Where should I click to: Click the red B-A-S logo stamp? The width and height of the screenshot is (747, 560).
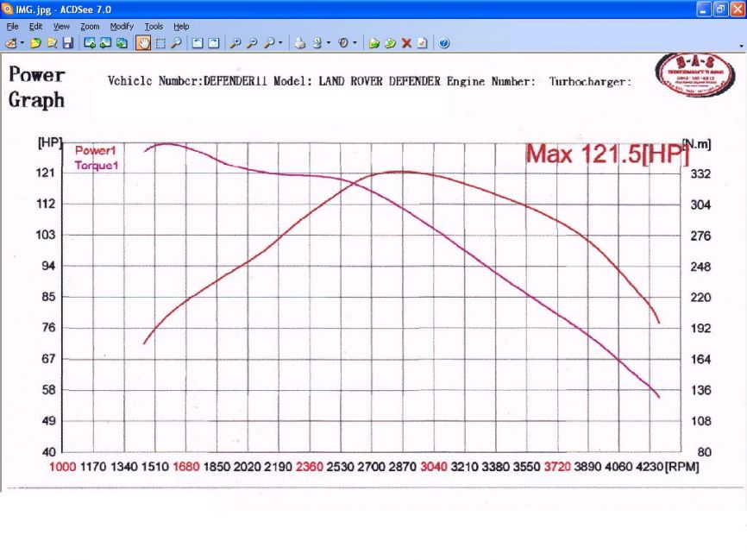pyautogui.click(x=694, y=75)
